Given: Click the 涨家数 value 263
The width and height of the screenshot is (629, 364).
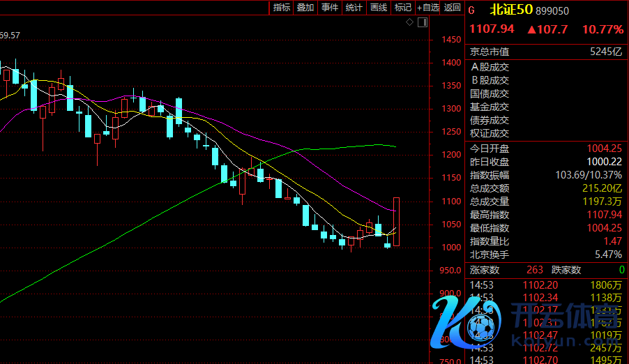Looking at the screenshot, I should pyautogui.click(x=534, y=271).
